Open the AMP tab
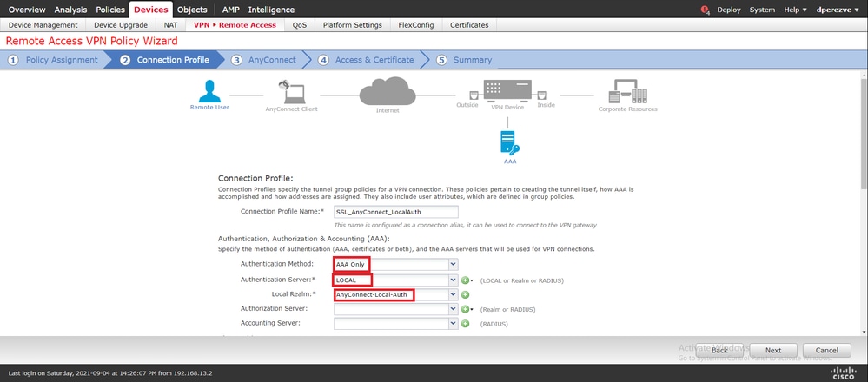Image resolution: width=868 pixels, height=382 pixels. coord(231,10)
